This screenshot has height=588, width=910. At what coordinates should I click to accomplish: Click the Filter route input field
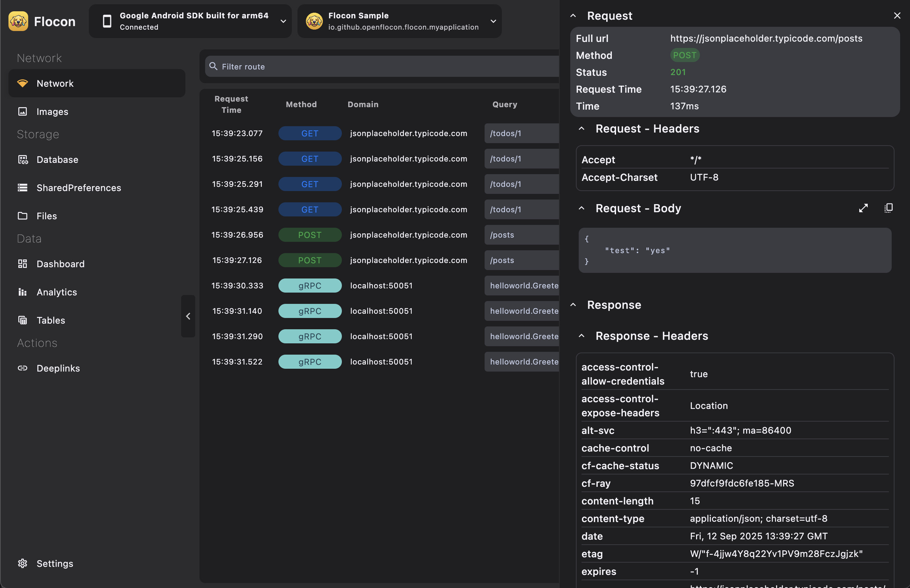tap(382, 66)
